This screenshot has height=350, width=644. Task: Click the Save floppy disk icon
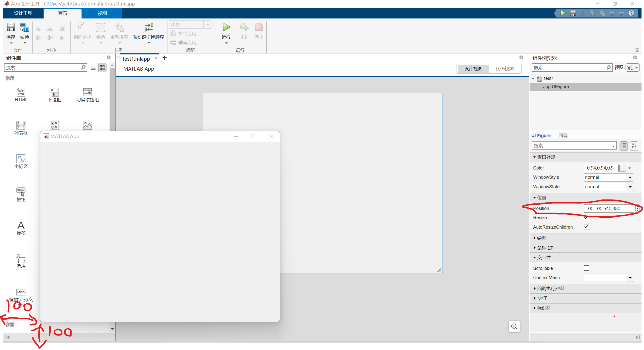click(10, 27)
